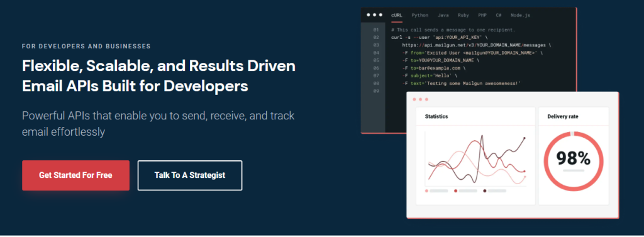Click the Statistics card heading

click(436, 117)
